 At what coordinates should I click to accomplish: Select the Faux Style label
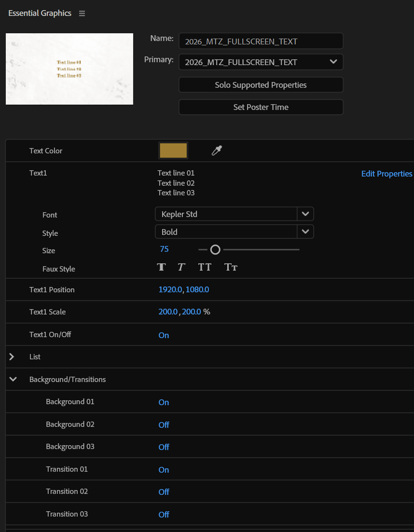[59, 269]
